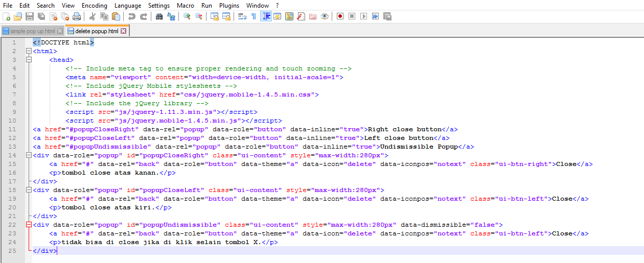644x263 pixels.
Task: Zoom out with the magnifier minus icon
Action: tap(199, 16)
